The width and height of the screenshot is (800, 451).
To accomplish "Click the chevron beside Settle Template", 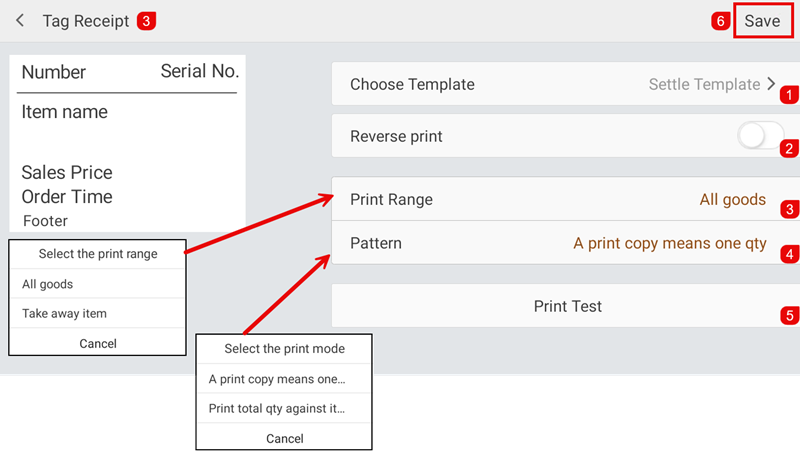I will (771, 85).
